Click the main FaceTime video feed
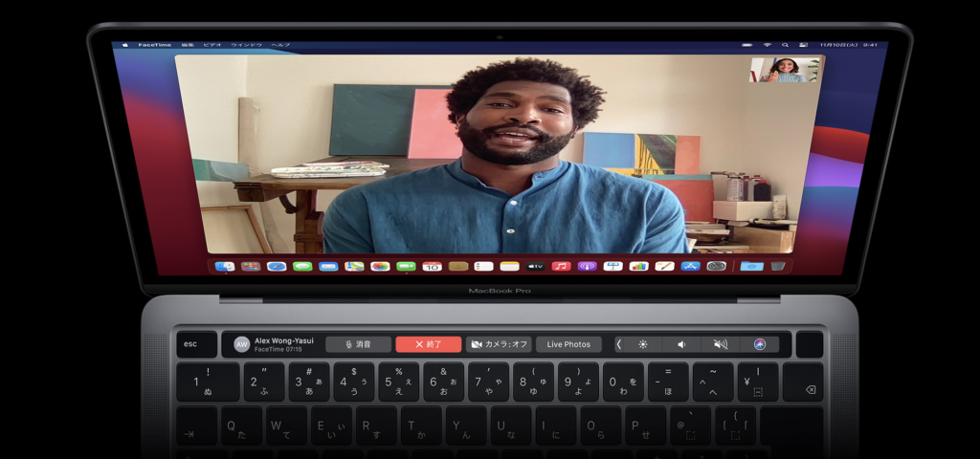The height and width of the screenshot is (459, 980). coord(500,154)
